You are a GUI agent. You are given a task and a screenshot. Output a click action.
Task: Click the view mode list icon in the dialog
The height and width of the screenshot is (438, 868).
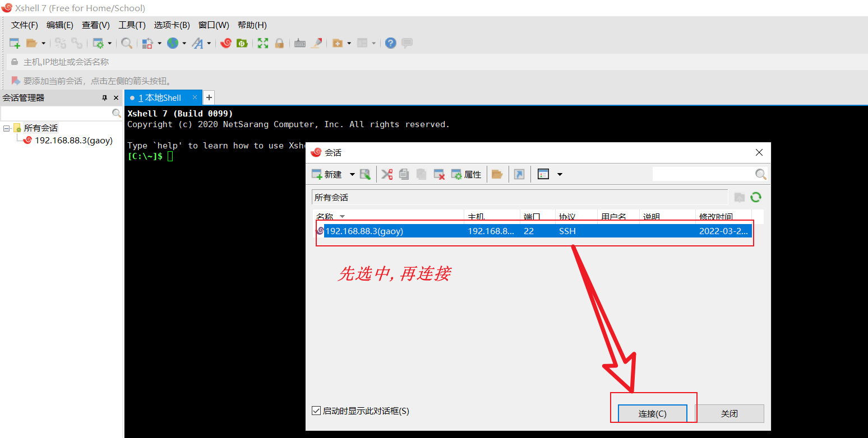point(543,174)
